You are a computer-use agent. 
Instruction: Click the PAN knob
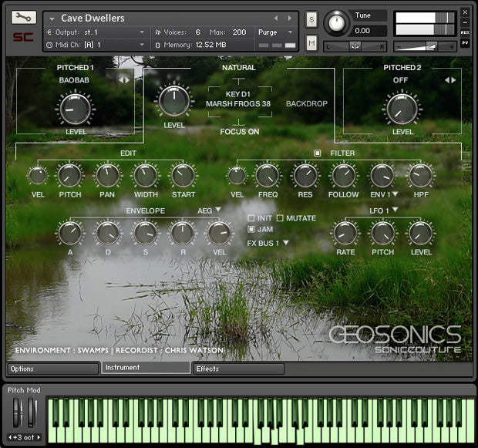tap(107, 176)
